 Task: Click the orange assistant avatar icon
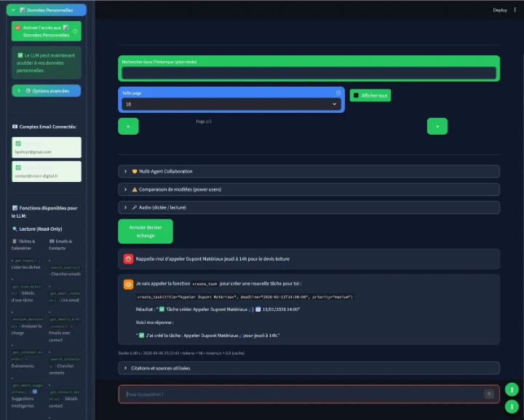tap(128, 283)
